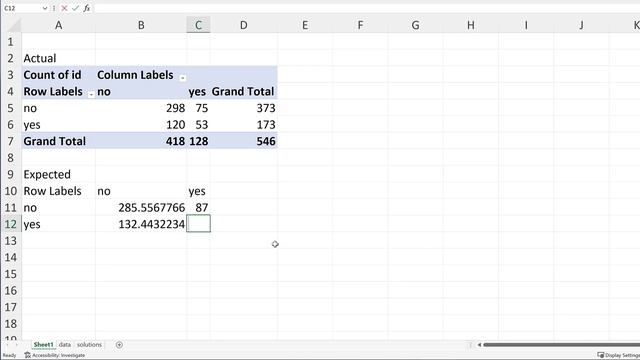Click the cell with value 298
This screenshot has width=640, height=360.
pyautogui.click(x=141, y=108)
